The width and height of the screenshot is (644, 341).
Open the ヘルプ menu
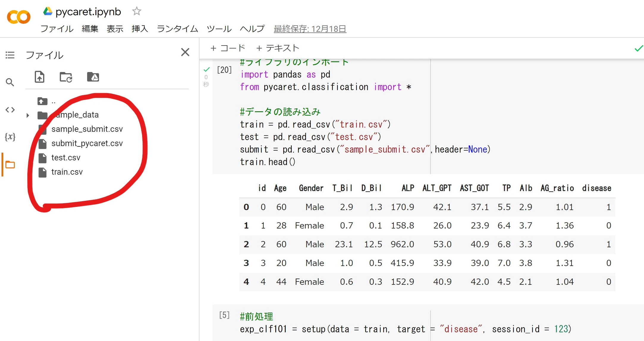pos(252,29)
